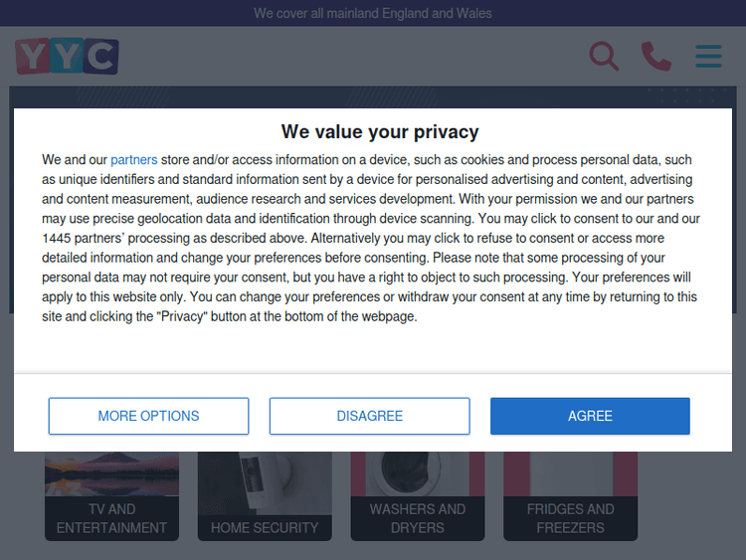Open the Home Security category label
The height and width of the screenshot is (560, 746).
click(x=265, y=527)
